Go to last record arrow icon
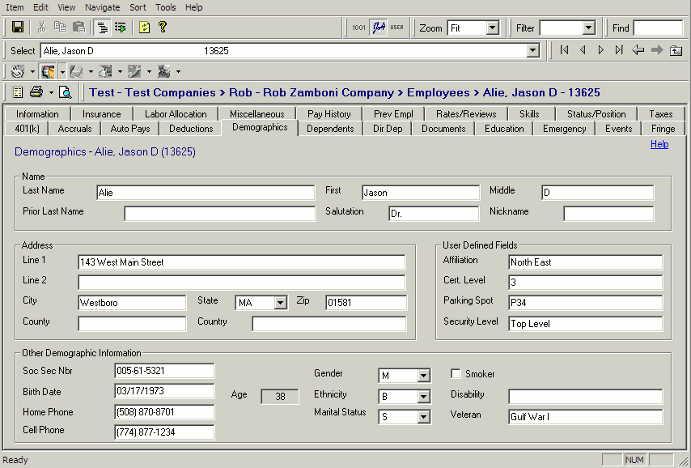This screenshot has width=691, height=468. [x=619, y=50]
